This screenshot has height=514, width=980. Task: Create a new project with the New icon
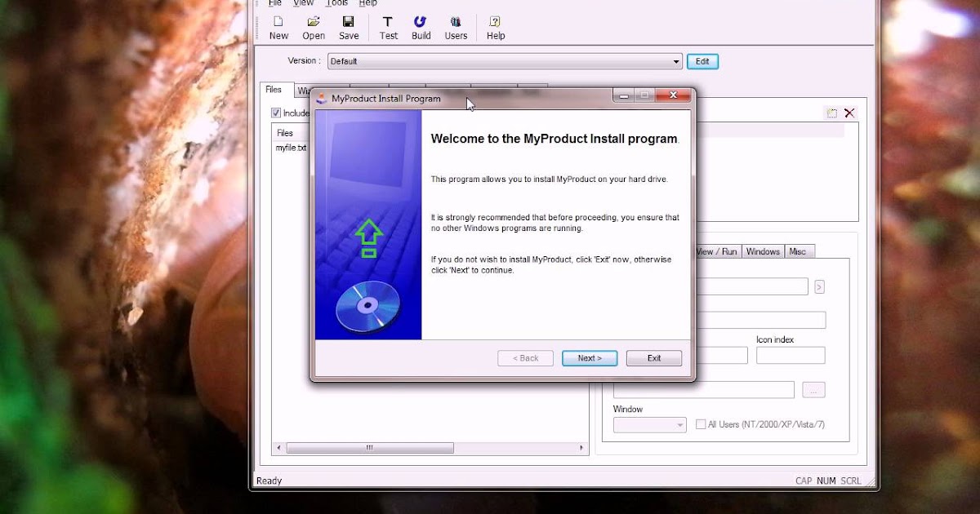point(278,27)
